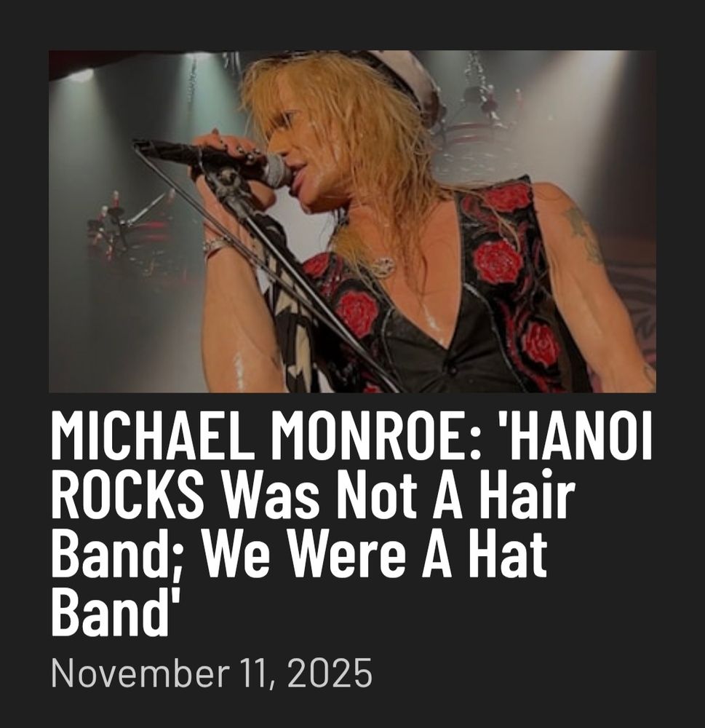
Task: Click the word ROCKS in the headline
Action: tap(127, 494)
